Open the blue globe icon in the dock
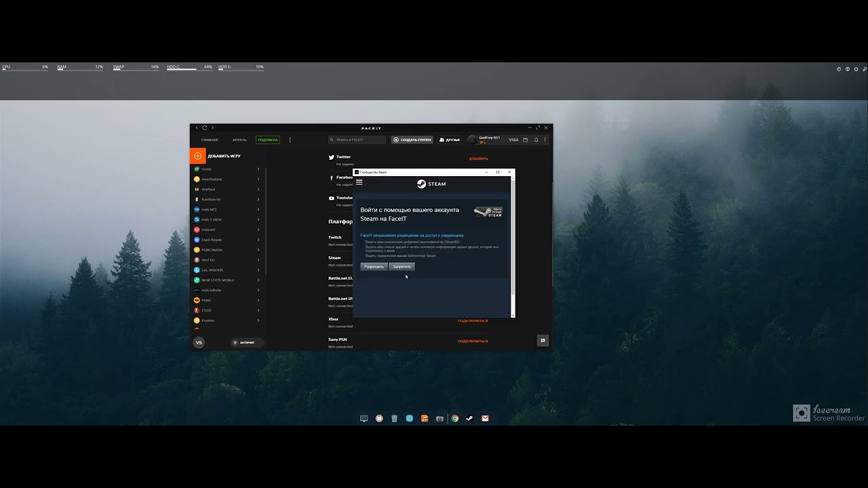This screenshot has height=488, width=868. click(410, 418)
